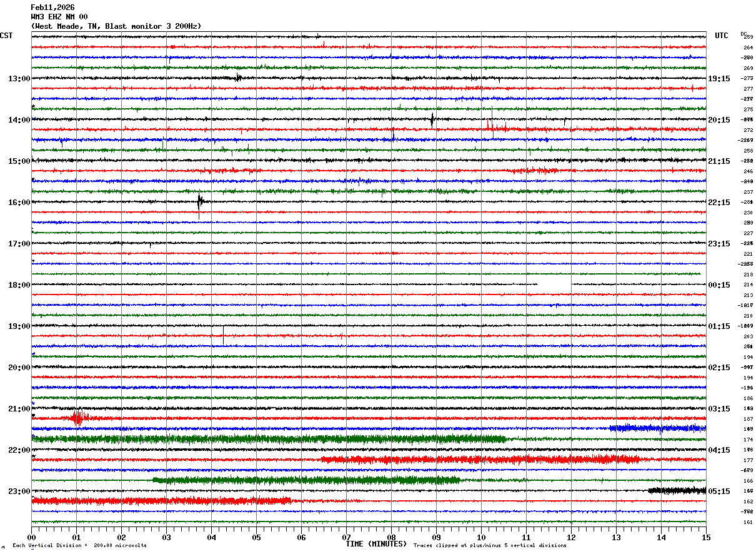Click the vertical division microvolts note
The image size is (756, 554).
point(79,545)
